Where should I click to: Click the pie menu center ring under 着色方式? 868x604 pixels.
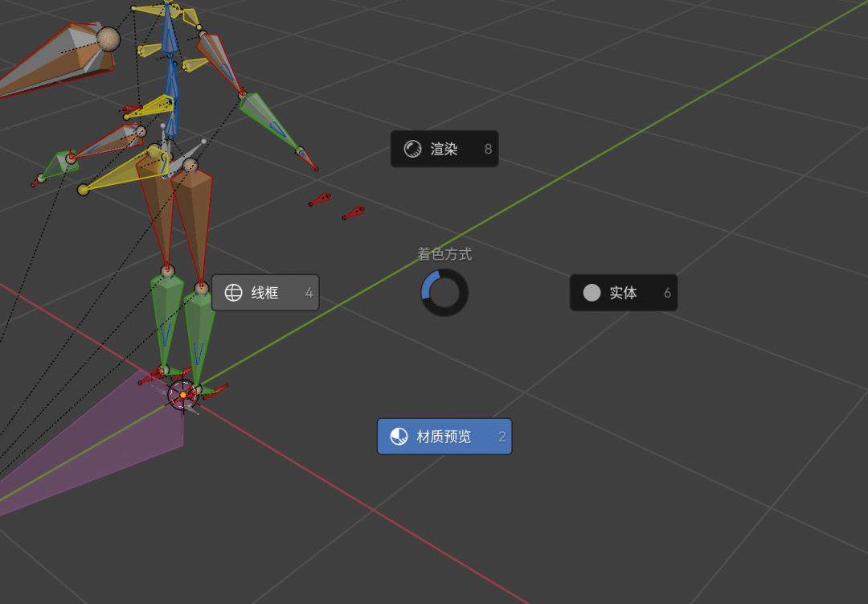(444, 293)
